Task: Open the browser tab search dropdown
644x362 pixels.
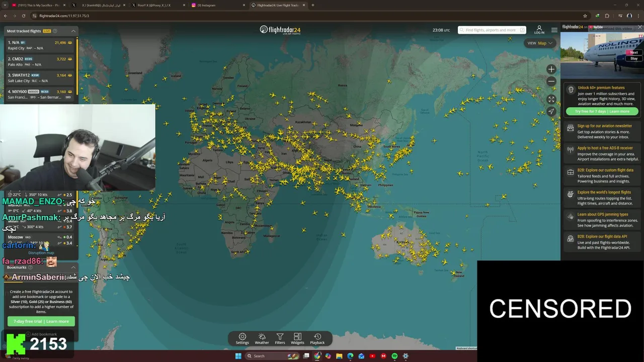Action: 6,5
